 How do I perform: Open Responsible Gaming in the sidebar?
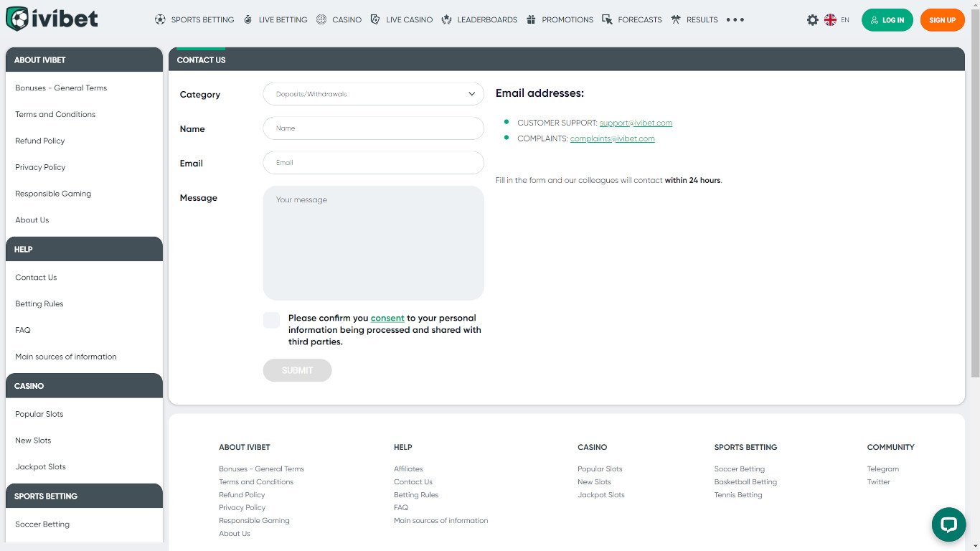point(53,194)
